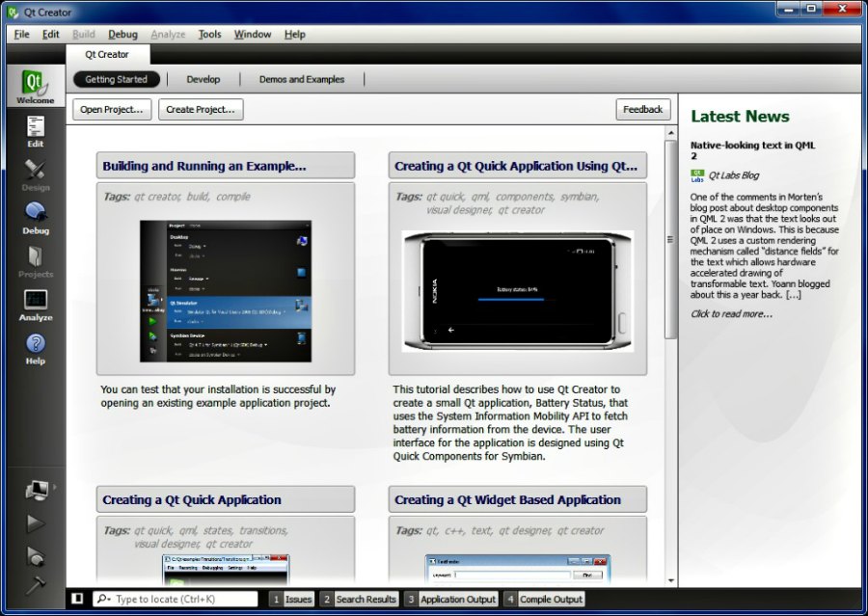Open the Debug mode
The height and width of the screenshot is (616, 868).
click(x=35, y=218)
